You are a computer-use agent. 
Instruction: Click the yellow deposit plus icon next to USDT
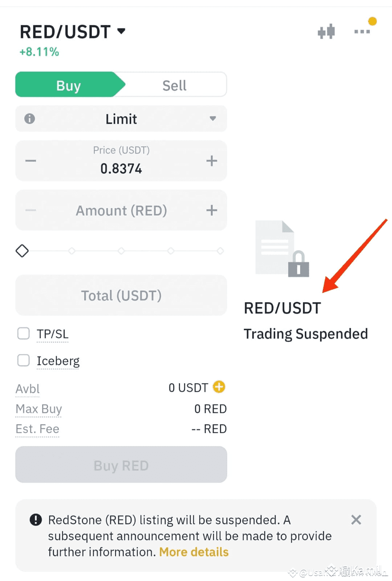click(218, 387)
